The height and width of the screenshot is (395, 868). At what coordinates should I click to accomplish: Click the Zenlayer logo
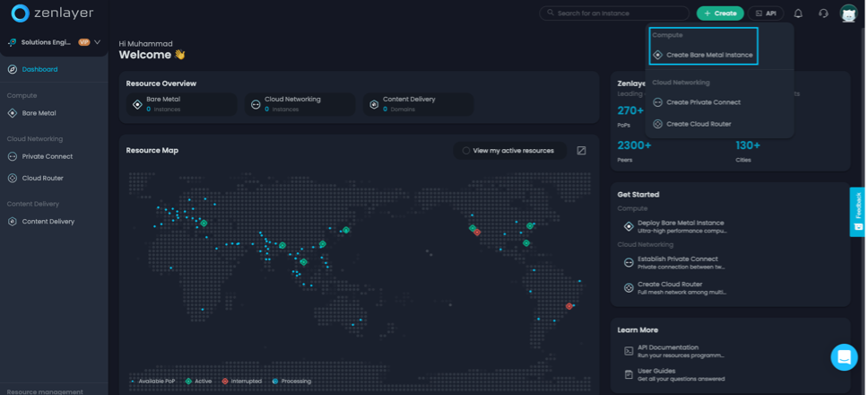click(53, 13)
